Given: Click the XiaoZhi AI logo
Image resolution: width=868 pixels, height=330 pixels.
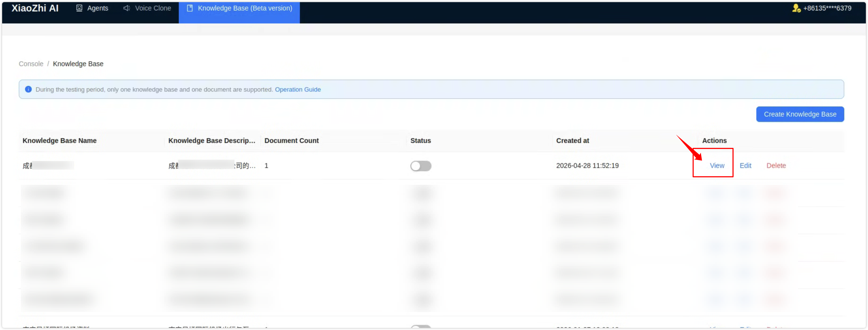Looking at the screenshot, I should (35, 8).
